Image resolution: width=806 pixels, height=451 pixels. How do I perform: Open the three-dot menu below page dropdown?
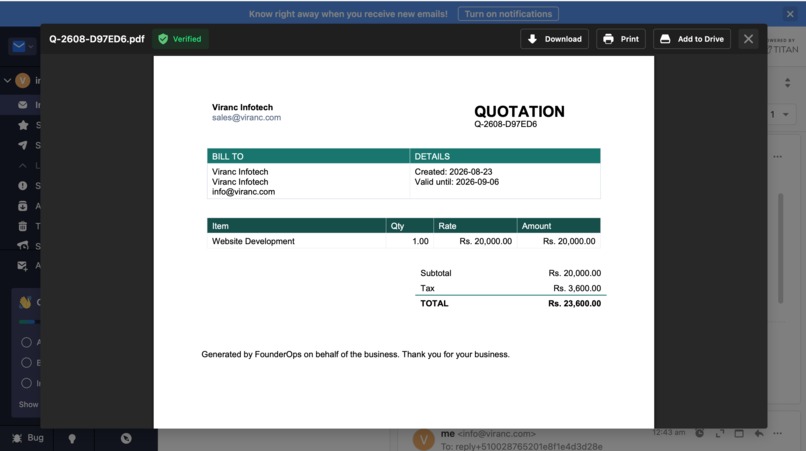point(777,156)
